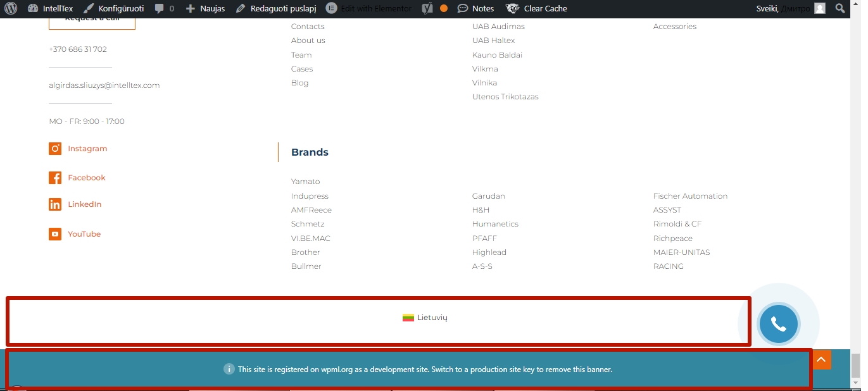
Task: Open the Contacts footer link
Action: coord(308,27)
